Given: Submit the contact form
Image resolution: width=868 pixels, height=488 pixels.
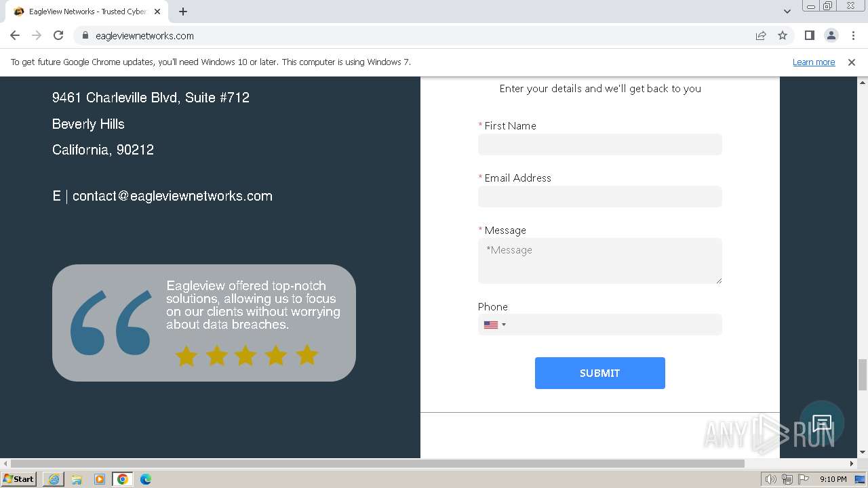Looking at the screenshot, I should 600,373.
